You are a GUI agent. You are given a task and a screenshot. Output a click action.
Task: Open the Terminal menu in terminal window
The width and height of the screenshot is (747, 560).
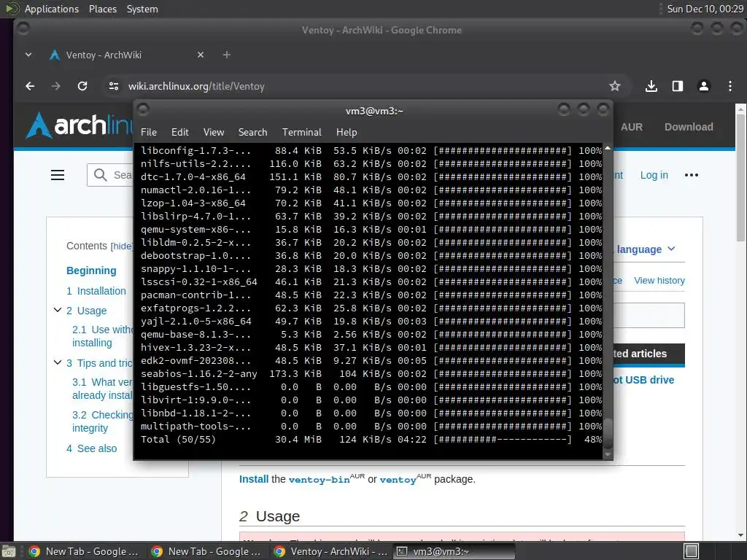click(301, 133)
